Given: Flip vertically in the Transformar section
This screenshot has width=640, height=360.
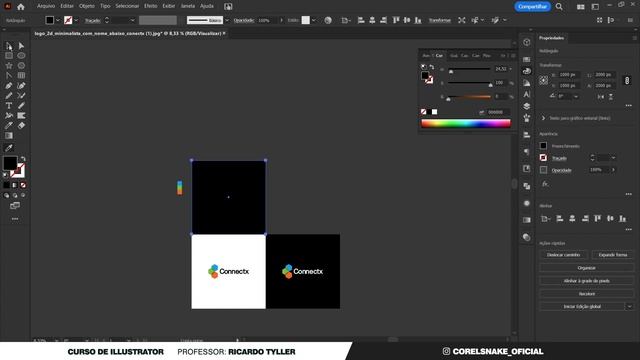Looking at the screenshot, I should [x=611, y=97].
